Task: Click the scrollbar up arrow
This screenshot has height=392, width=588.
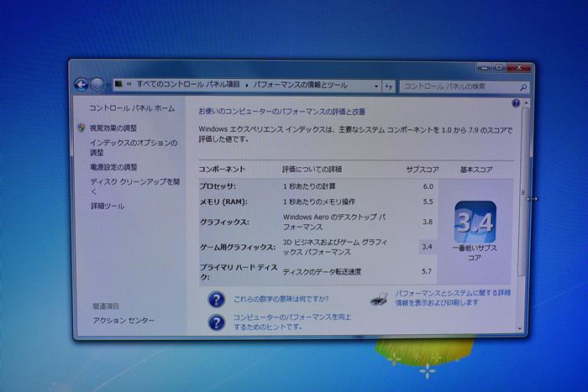Action: pyautogui.click(x=526, y=102)
